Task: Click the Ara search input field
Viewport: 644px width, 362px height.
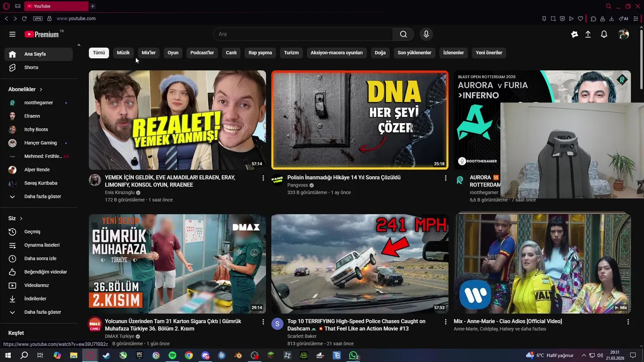Action: [303, 34]
